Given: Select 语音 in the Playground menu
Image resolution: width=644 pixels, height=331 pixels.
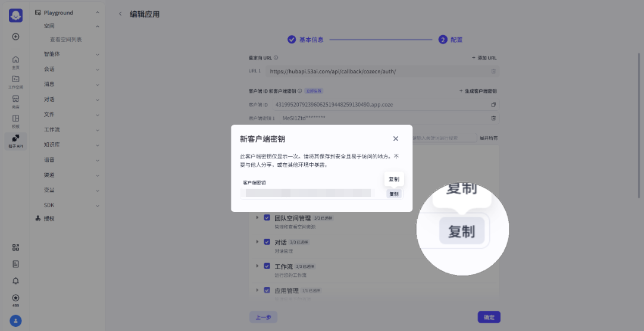Looking at the screenshot, I should [x=49, y=160].
